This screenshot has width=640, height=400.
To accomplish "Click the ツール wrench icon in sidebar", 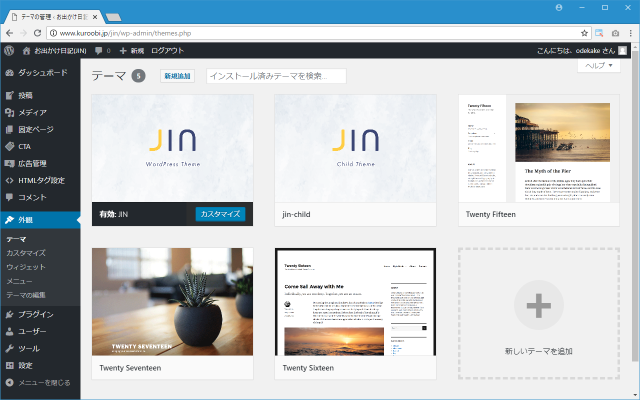I will 9,348.
